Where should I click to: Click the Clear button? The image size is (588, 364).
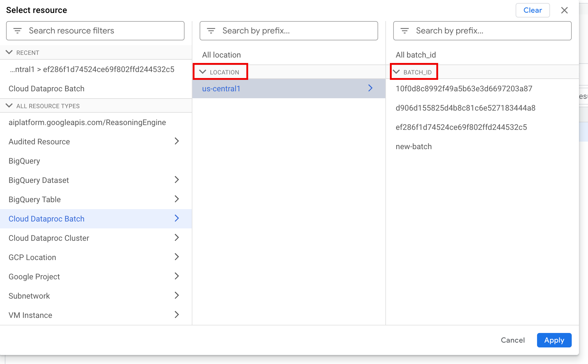[533, 10]
